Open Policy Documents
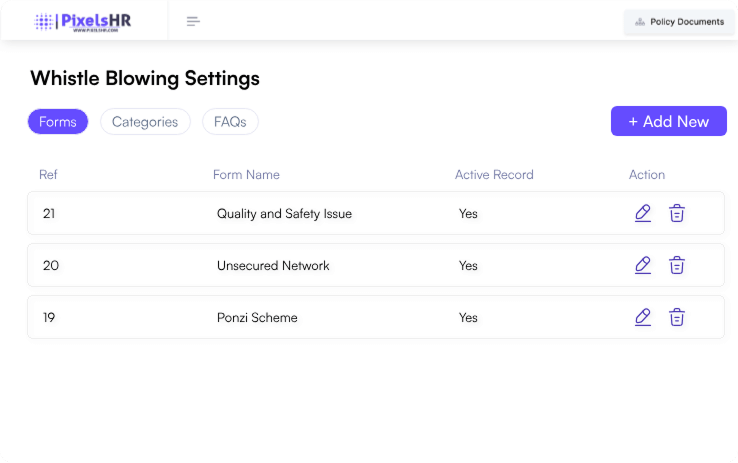The image size is (738, 463). pos(679,22)
